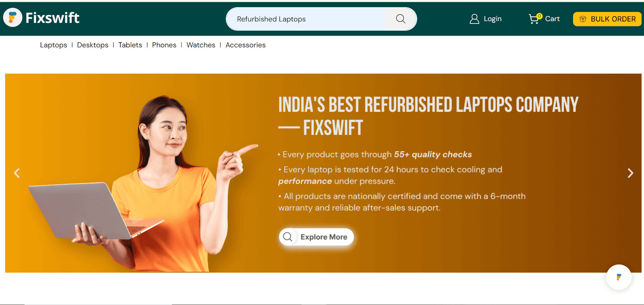Go to the Watches category
644x305 pixels.
201,45
